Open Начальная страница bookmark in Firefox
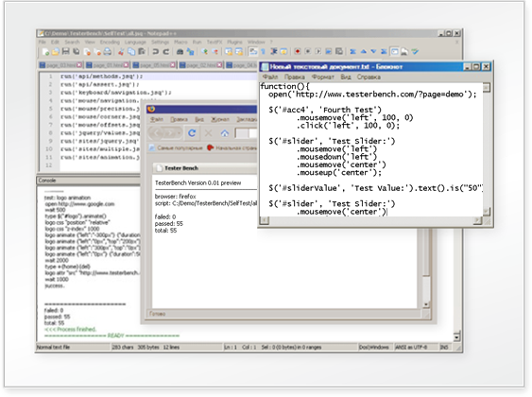 (232, 148)
